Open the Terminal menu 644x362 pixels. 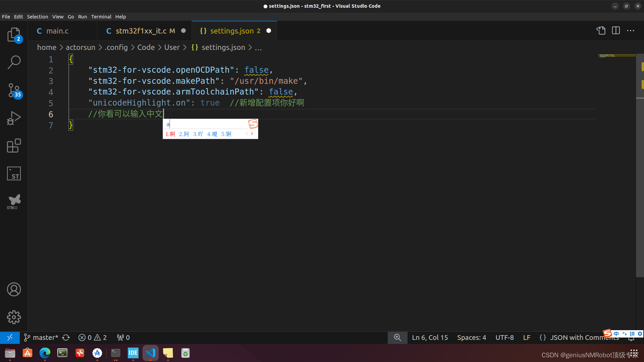pyautogui.click(x=101, y=16)
